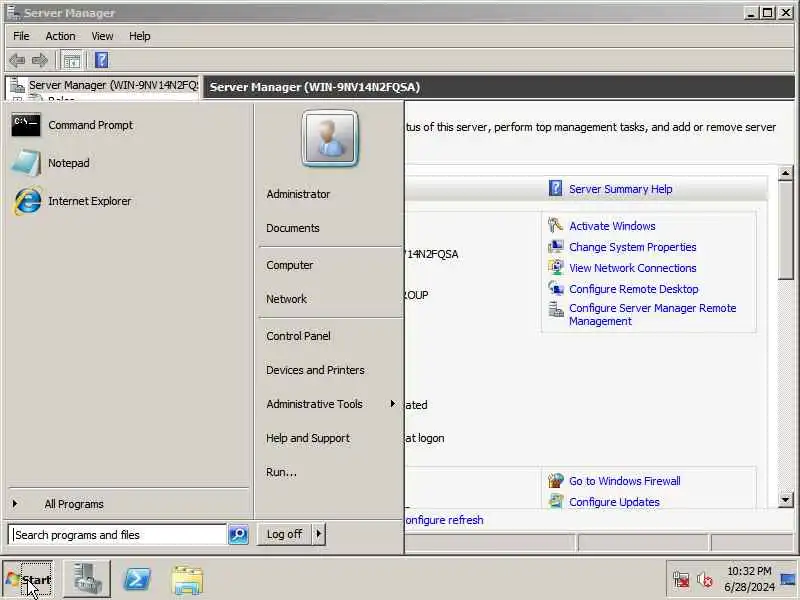Click in Search programs and files box
The height and width of the screenshot is (600, 800).
coord(117,535)
